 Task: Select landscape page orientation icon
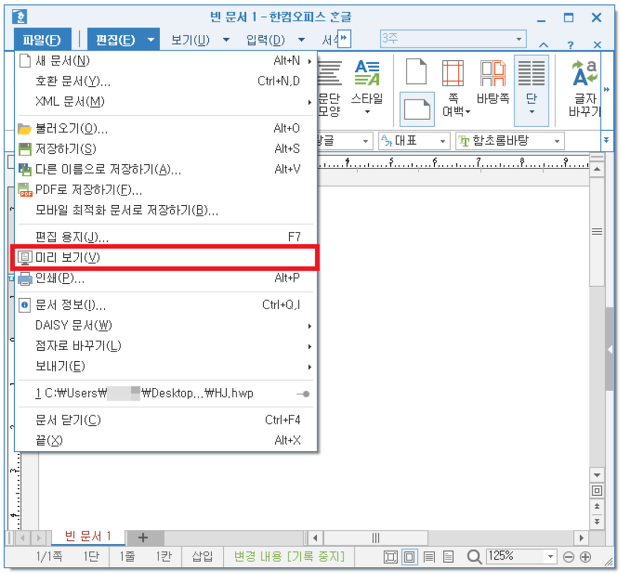click(x=417, y=109)
